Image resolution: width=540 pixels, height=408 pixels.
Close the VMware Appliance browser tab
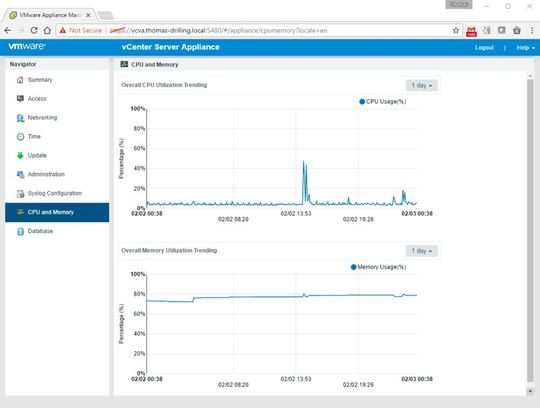pyautogui.click(x=89, y=15)
